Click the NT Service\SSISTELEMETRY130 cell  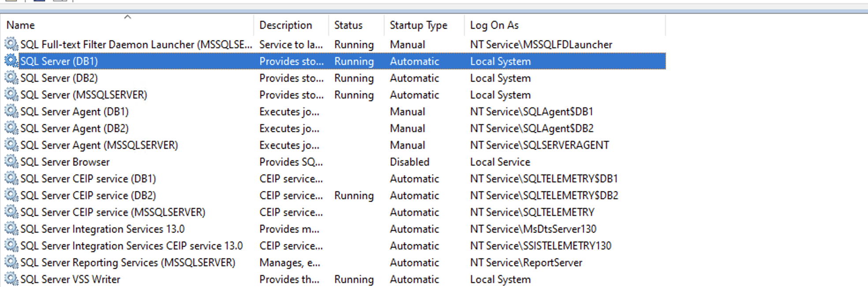coord(541,246)
